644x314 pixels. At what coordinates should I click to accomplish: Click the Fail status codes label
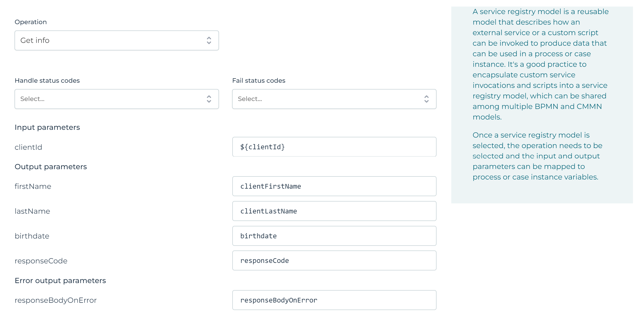click(x=259, y=80)
